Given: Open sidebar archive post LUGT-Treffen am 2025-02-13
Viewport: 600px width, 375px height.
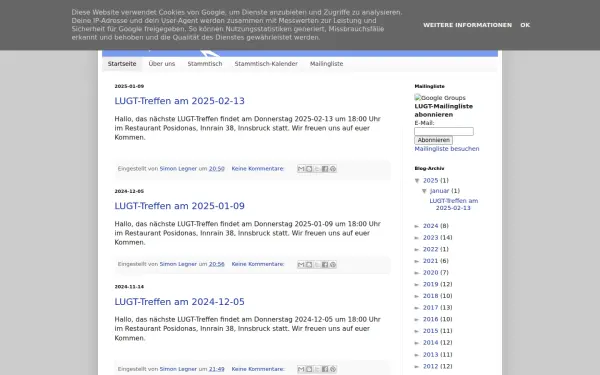Looking at the screenshot, I should click(453, 205).
